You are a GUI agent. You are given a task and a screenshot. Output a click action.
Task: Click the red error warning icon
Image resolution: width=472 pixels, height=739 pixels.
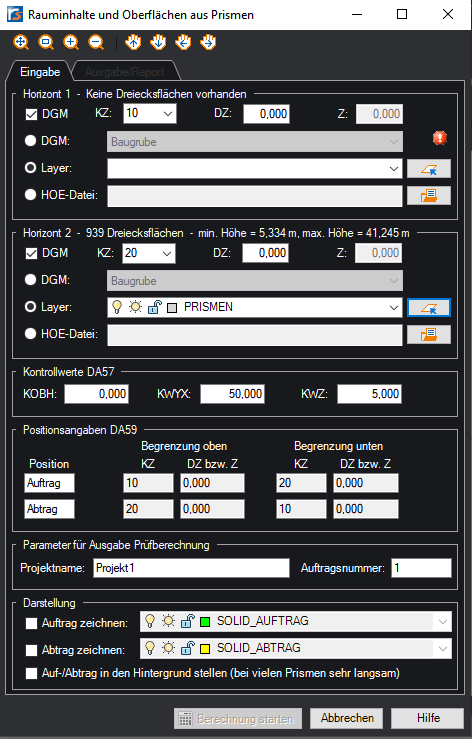point(439,138)
